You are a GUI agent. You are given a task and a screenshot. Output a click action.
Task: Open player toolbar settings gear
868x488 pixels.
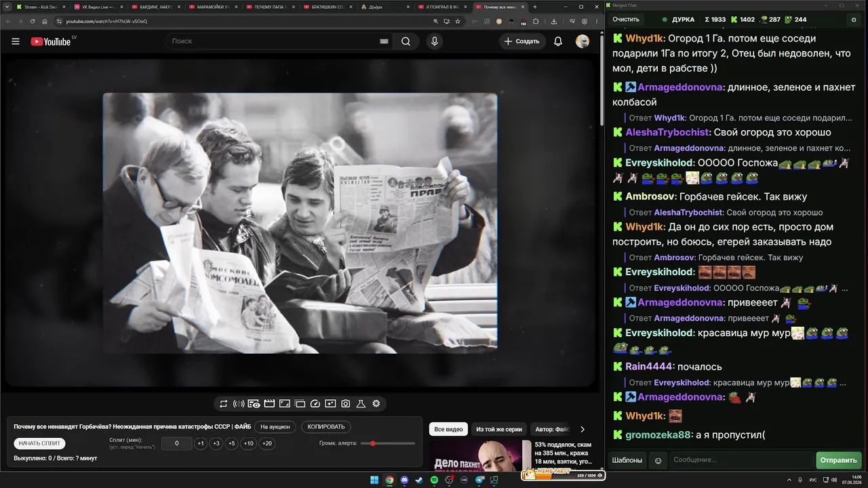click(x=376, y=404)
